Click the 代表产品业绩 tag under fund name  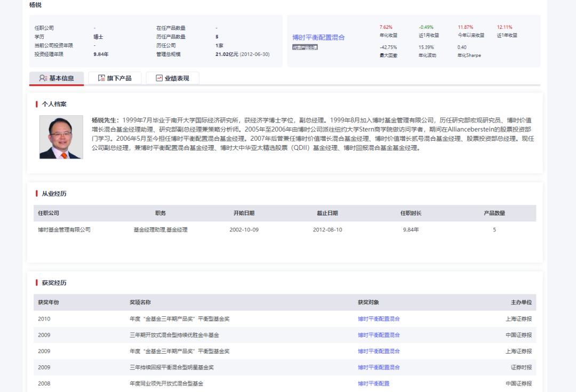(x=305, y=47)
